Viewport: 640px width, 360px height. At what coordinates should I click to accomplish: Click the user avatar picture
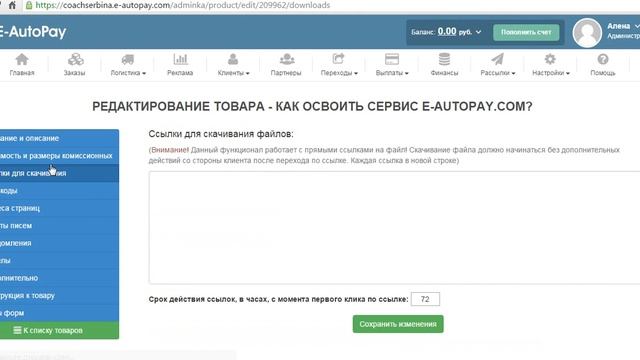(587, 33)
